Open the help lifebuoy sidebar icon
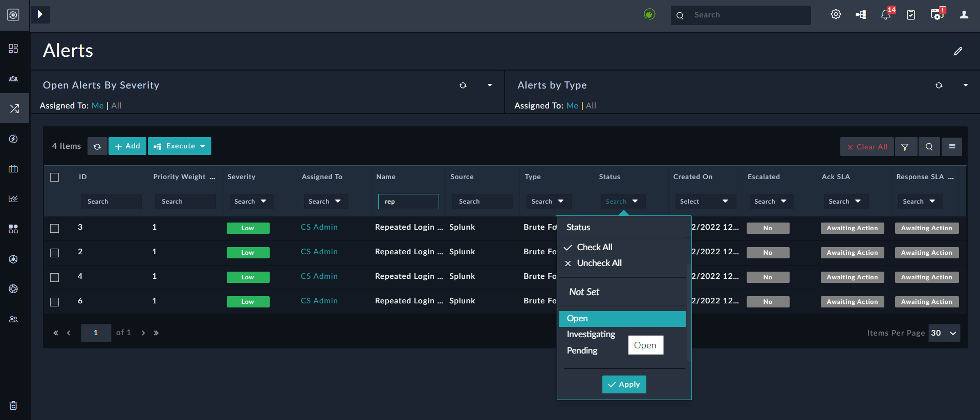980x420 pixels. coord(13,289)
